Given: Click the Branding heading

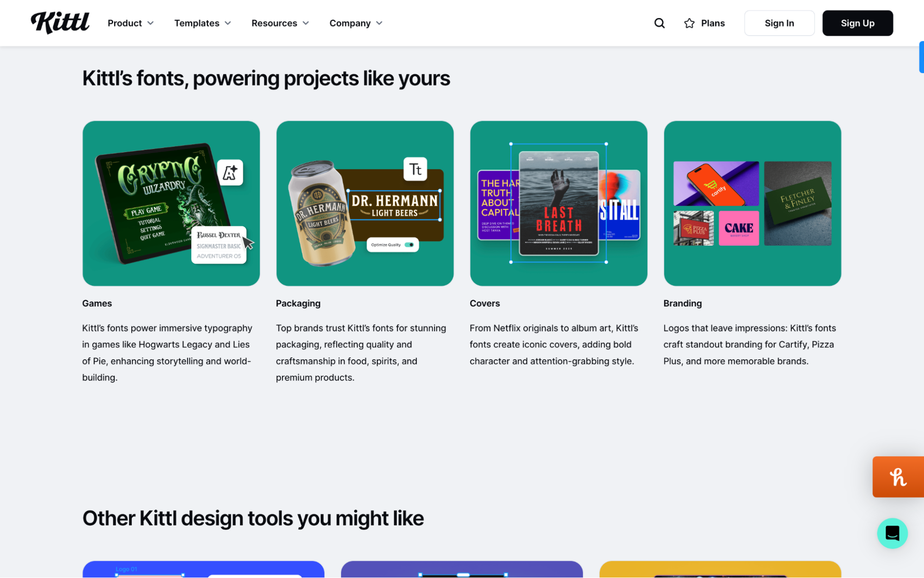Looking at the screenshot, I should click(x=682, y=303).
